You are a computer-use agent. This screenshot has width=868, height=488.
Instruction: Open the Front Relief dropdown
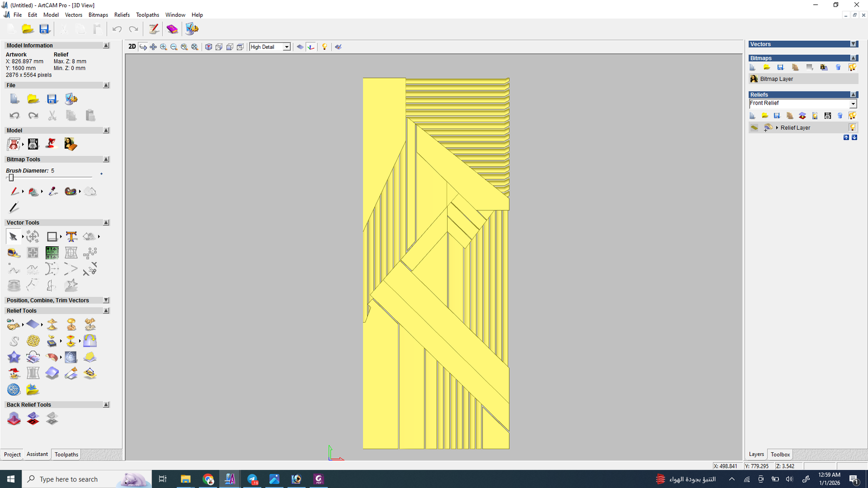click(853, 104)
